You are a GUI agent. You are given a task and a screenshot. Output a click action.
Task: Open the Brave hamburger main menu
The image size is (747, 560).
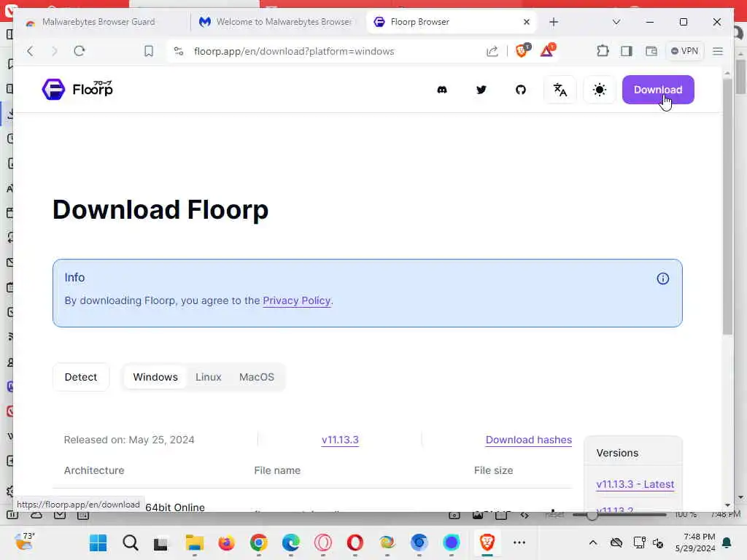[718, 51]
